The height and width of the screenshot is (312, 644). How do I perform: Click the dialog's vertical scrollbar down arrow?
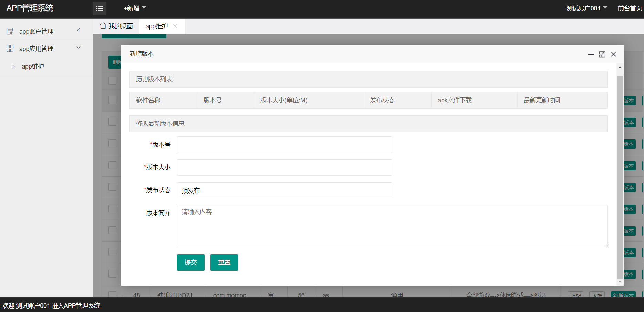coord(620,282)
